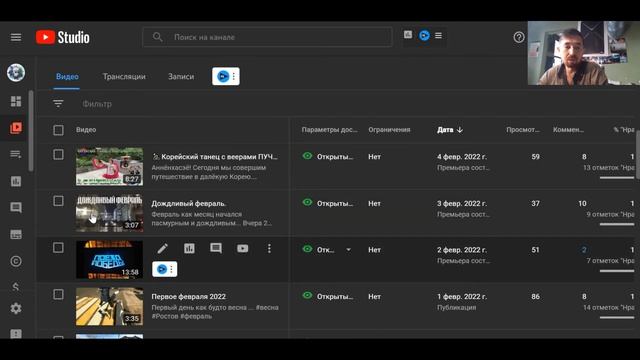Viewport: 640px width, 360px height.
Task: Click extension badge next to Записи tab
Action: coord(226,76)
